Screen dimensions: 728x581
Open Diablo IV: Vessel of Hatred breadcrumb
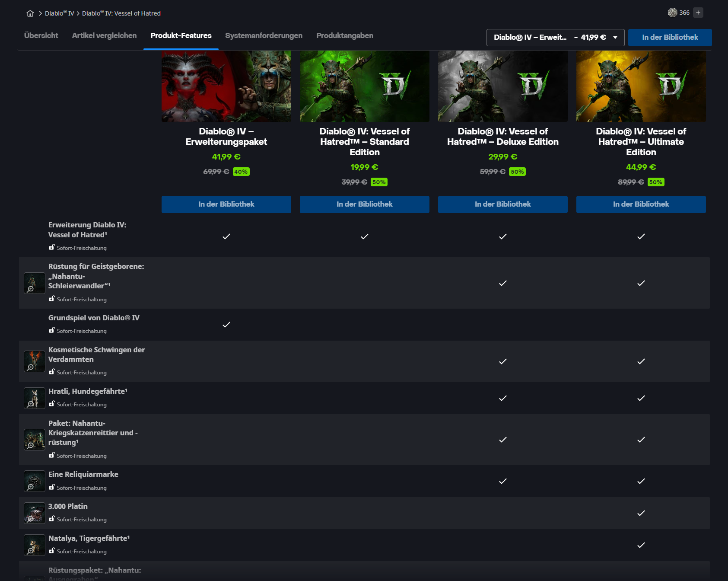(x=121, y=13)
